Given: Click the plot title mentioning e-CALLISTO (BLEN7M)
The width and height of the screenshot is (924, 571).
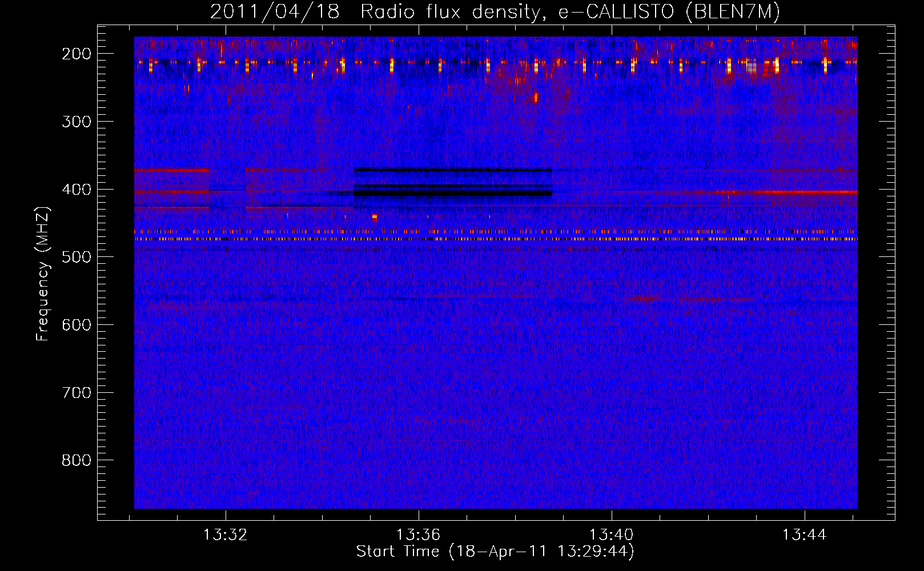Looking at the screenshot, I should pyautogui.click(x=495, y=12).
